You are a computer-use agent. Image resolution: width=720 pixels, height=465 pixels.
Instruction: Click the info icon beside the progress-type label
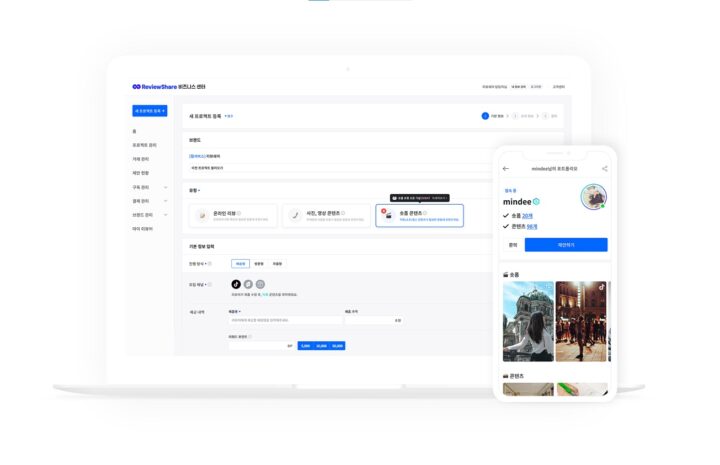[210, 264]
